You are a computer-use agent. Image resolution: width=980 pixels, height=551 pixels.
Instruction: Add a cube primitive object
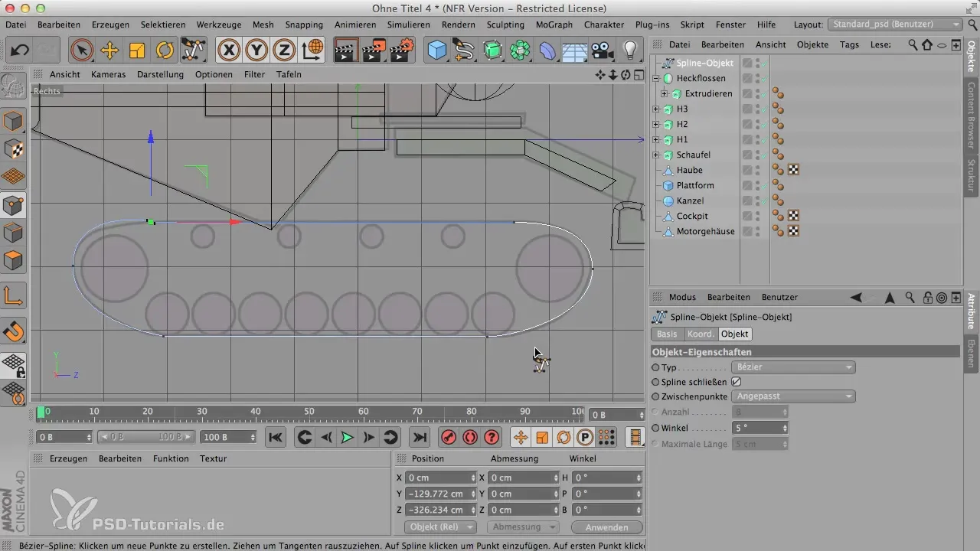437,51
